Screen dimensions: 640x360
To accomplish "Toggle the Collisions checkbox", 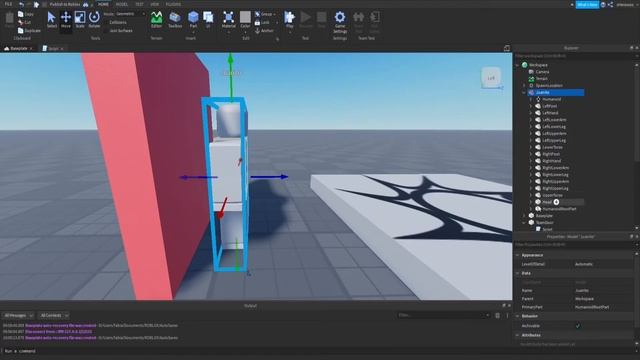I will [107, 22].
